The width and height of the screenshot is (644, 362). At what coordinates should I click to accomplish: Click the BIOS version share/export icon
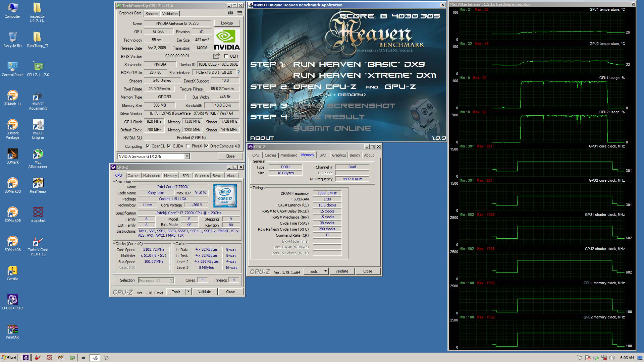[217, 56]
